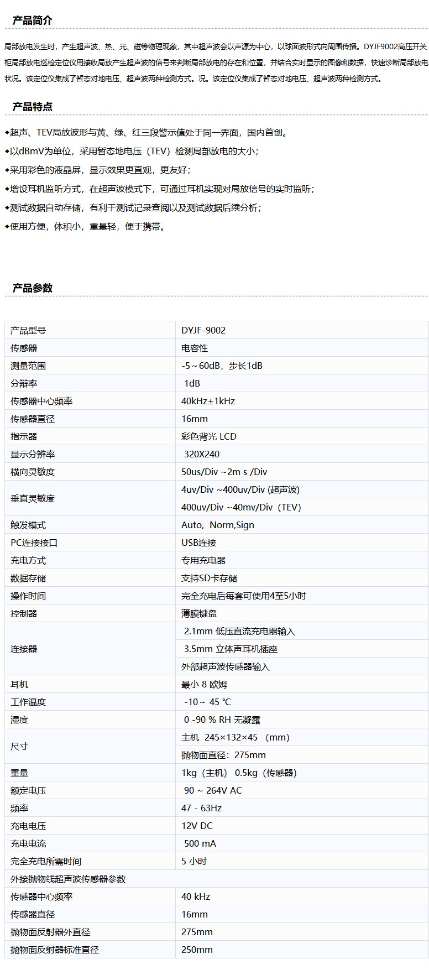Click the 产品型号 table label
The image size is (429, 980).
[28, 330]
